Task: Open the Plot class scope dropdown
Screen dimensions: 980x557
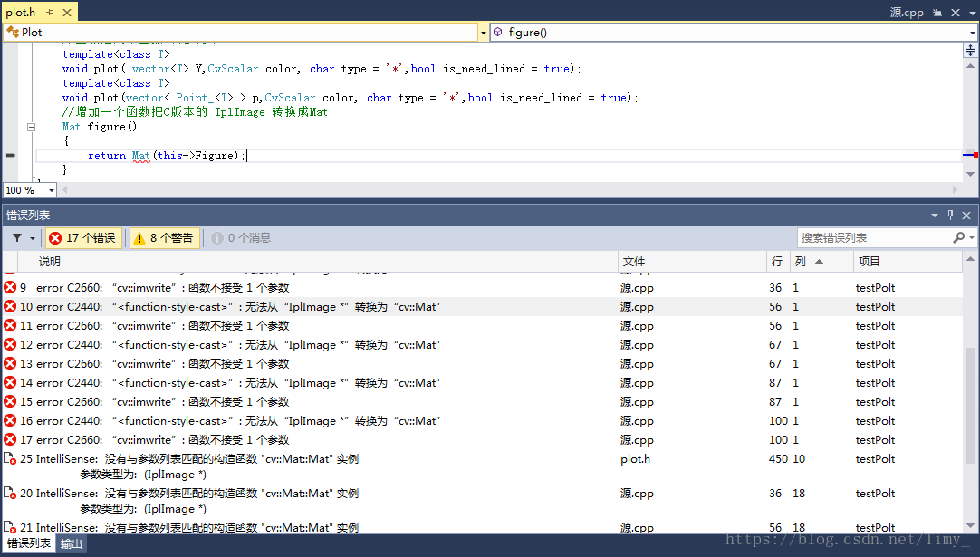Action: (x=483, y=33)
